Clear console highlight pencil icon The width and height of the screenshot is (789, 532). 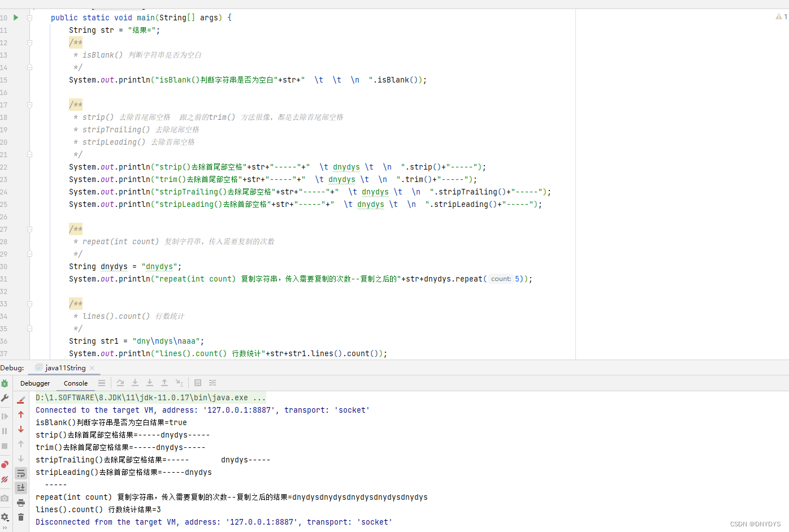click(x=21, y=400)
